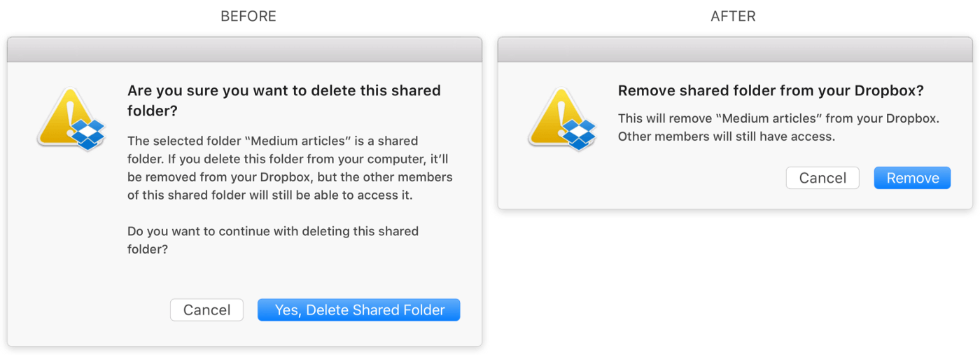This screenshot has height=355, width=980.
Task: Confirm with Yes, Delete Shared Folder button
Action: pos(359,310)
